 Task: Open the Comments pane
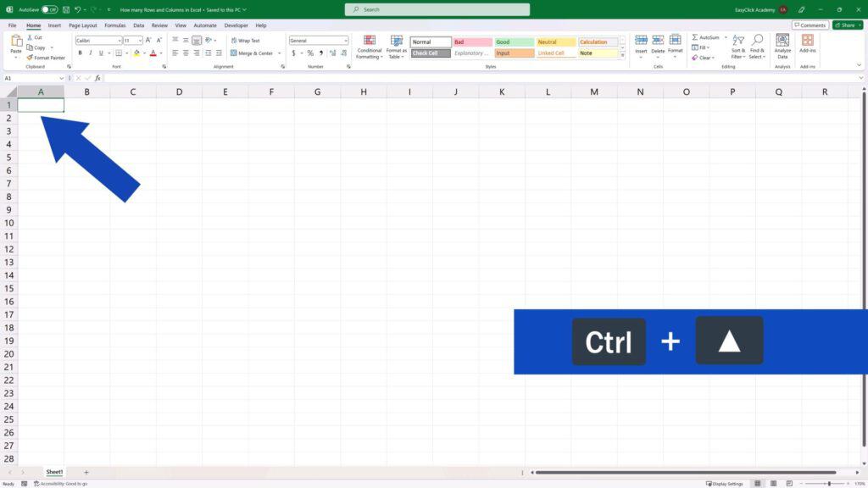(810, 25)
